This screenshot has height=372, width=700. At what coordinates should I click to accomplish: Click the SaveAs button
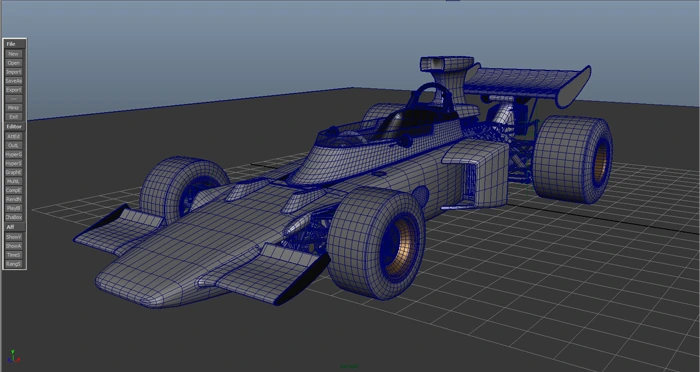(13, 81)
